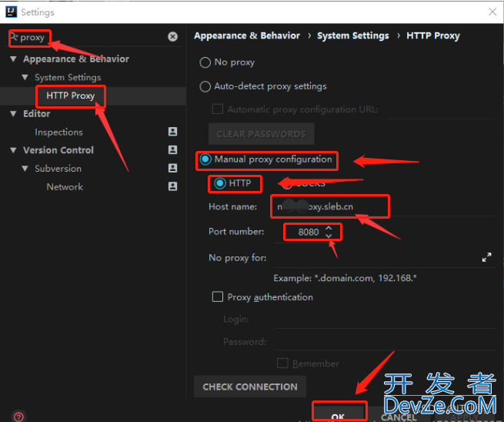Click the Clear Passwords button
Viewport: 504px width, 422px height.
(262, 134)
